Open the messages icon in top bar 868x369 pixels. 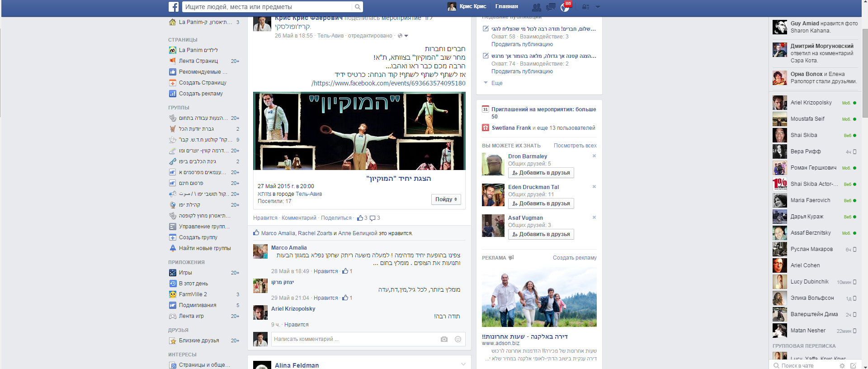click(x=551, y=7)
